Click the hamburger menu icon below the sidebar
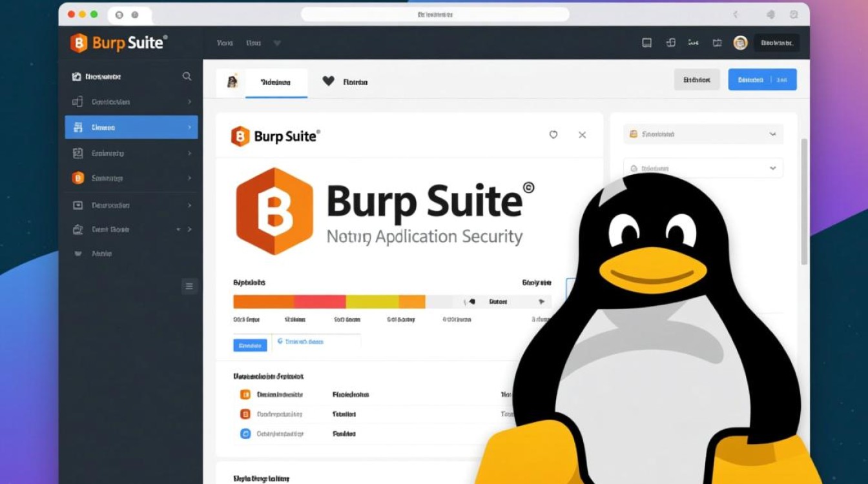Viewport: 868px width, 484px height. click(189, 286)
